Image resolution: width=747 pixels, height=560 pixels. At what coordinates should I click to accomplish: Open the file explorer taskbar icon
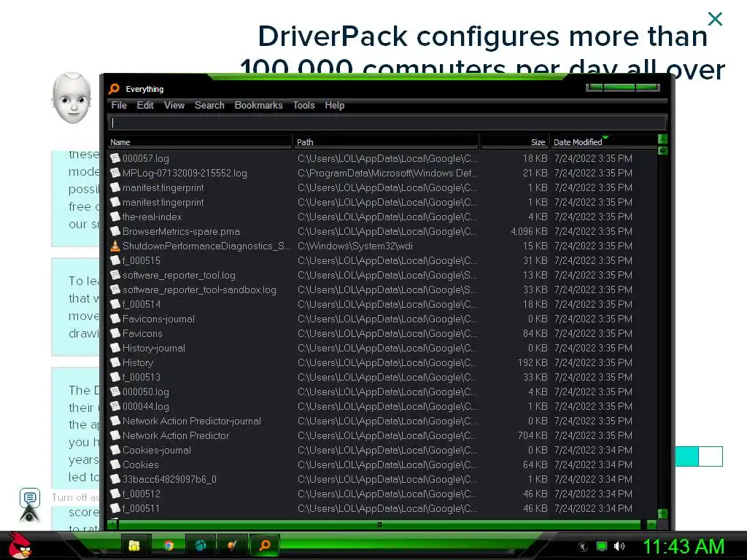pyautogui.click(x=135, y=545)
